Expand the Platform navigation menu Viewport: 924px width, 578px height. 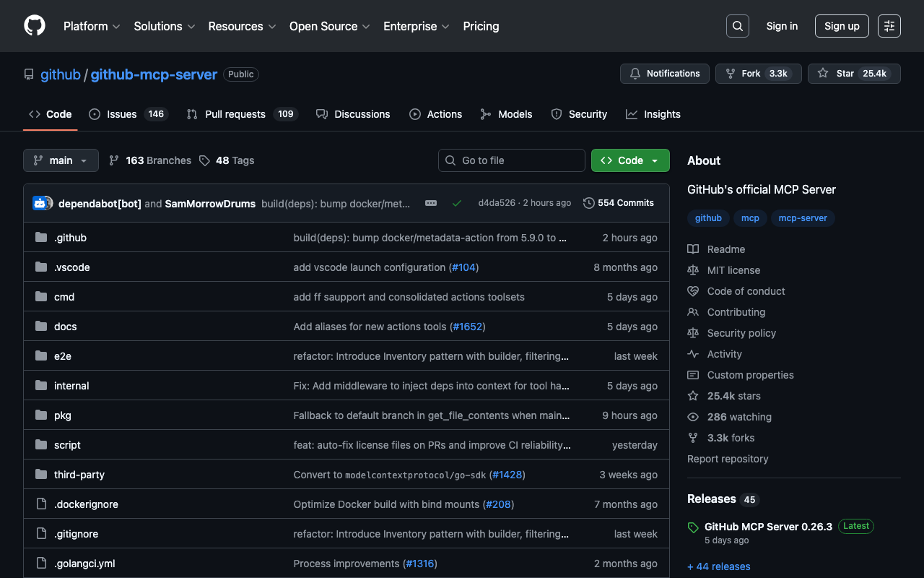(x=92, y=26)
